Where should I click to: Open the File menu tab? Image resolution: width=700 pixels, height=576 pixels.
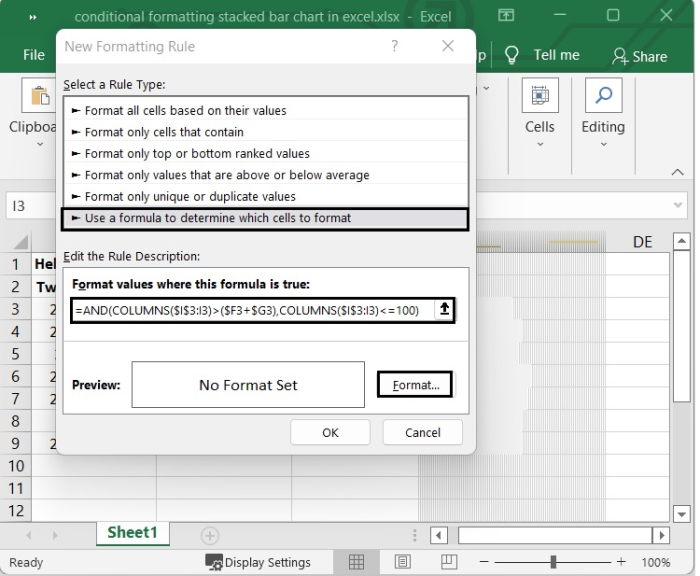pyautogui.click(x=34, y=55)
